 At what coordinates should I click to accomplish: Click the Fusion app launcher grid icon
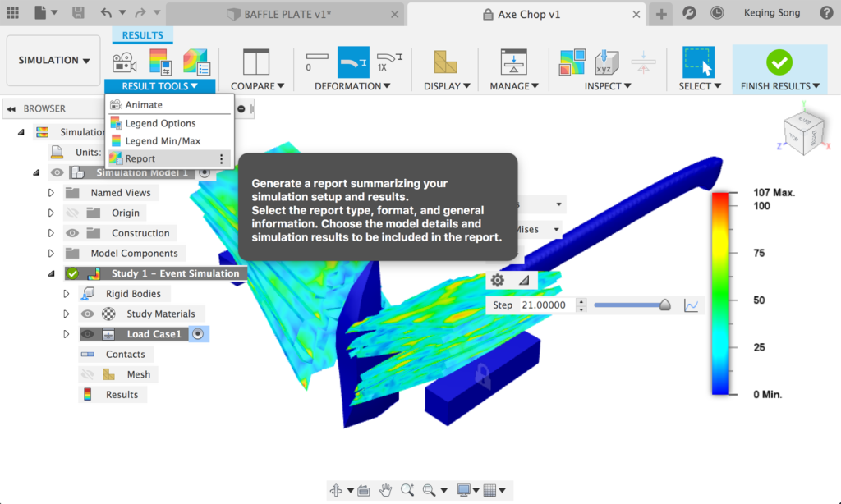(11, 12)
